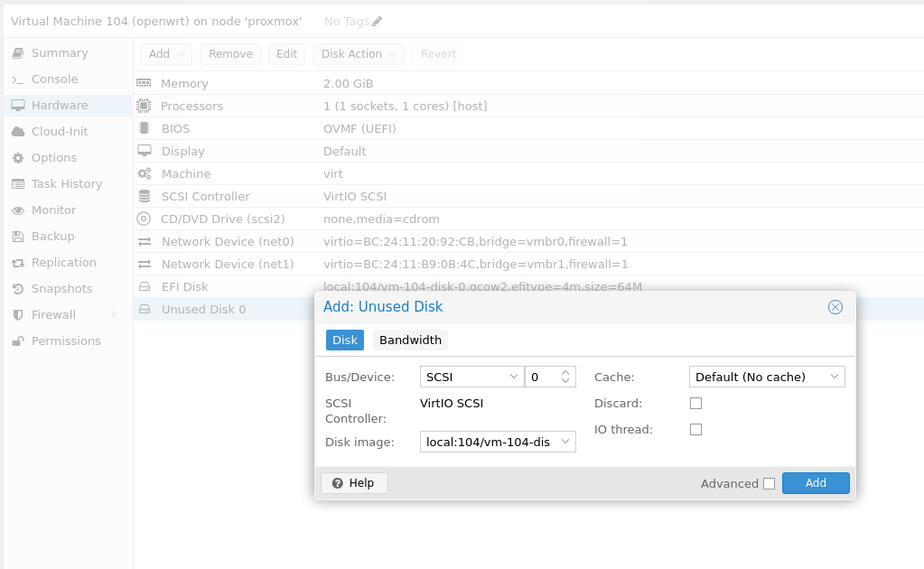Screen dimensions: 924x569
Task: Expand the Cache mode dropdown
Action: [835, 377]
